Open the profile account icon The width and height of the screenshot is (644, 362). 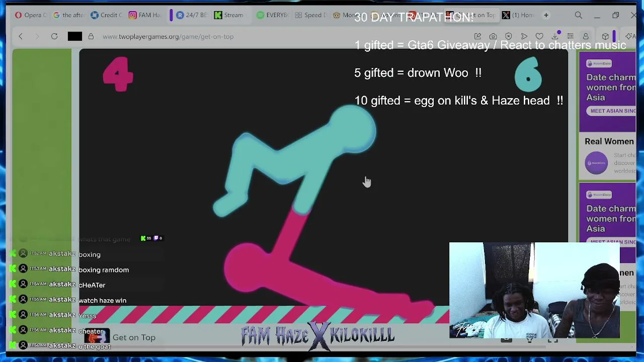[586, 36]
